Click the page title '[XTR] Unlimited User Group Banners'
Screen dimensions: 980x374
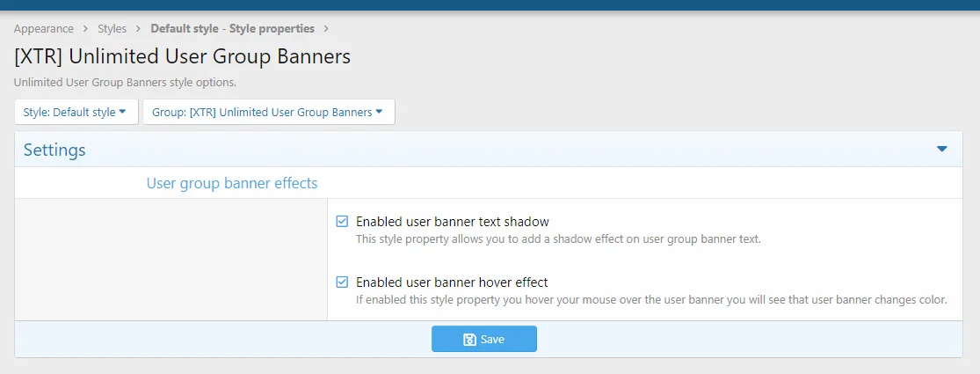tap(183, 57)
